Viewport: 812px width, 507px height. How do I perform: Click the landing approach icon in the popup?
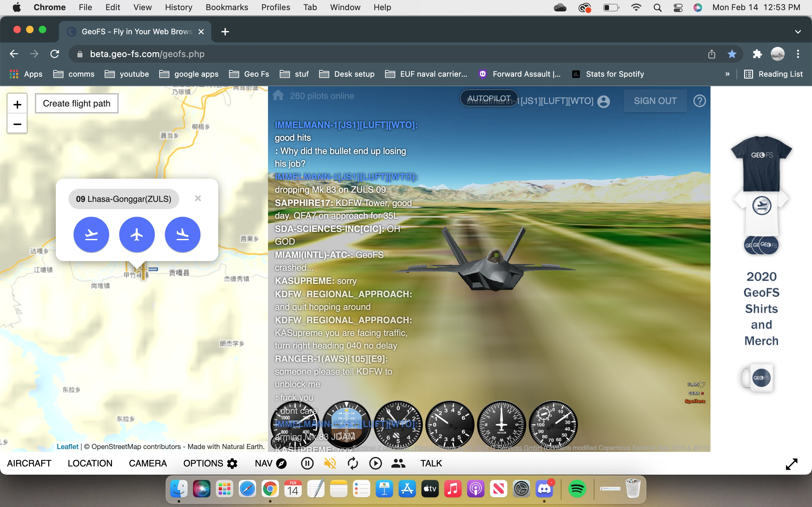pyautogui.click(x=182, y=234)
